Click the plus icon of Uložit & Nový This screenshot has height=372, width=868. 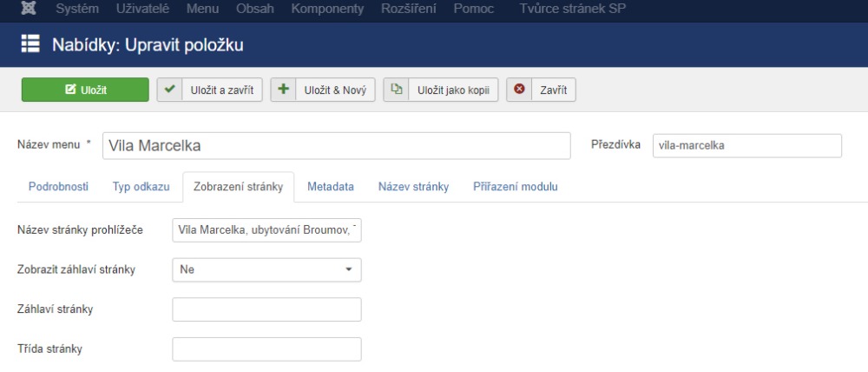[x=284, y=90]
